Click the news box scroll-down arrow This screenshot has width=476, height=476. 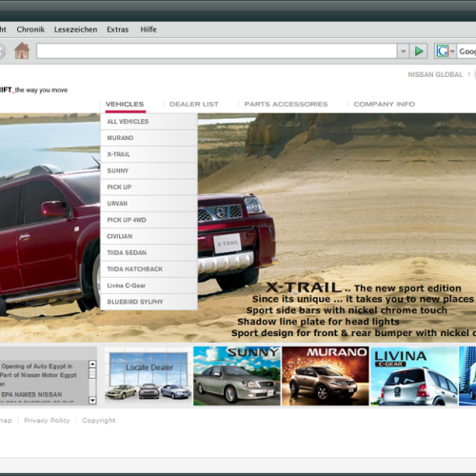(x=92, y=400)
